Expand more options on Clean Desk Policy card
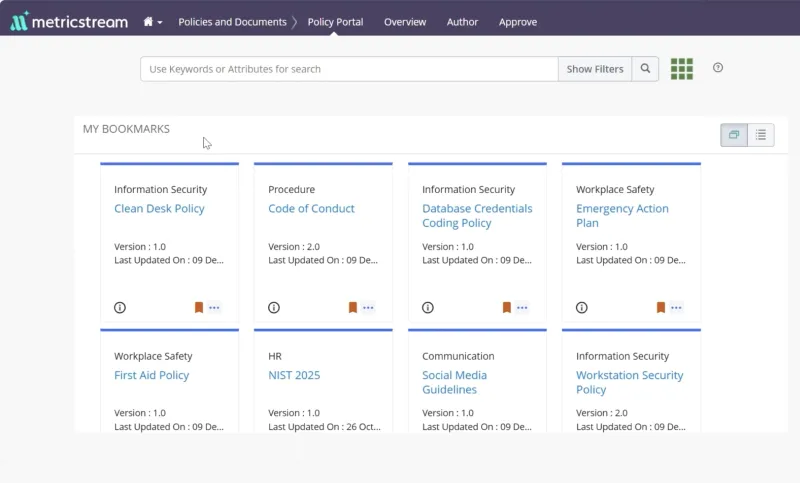 point(214,308)
